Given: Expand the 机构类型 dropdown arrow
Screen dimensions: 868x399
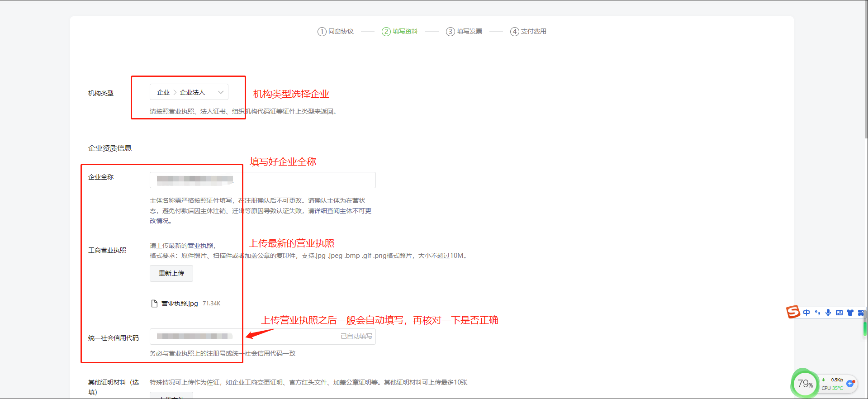Looking at the screenshot, I should (x=221, y=92).
